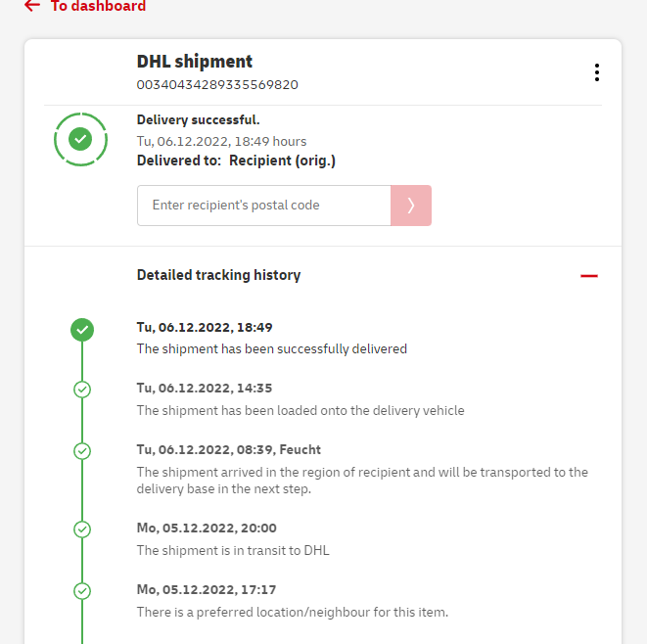Screen dimensions: 647x644
Task: Submit postal code with arrow button
Action: (x=411, y=206)
